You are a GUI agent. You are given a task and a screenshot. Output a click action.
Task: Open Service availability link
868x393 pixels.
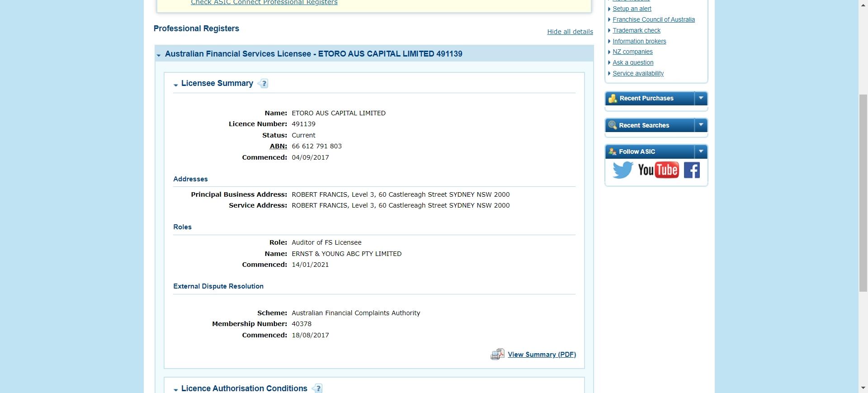point(638,73)
